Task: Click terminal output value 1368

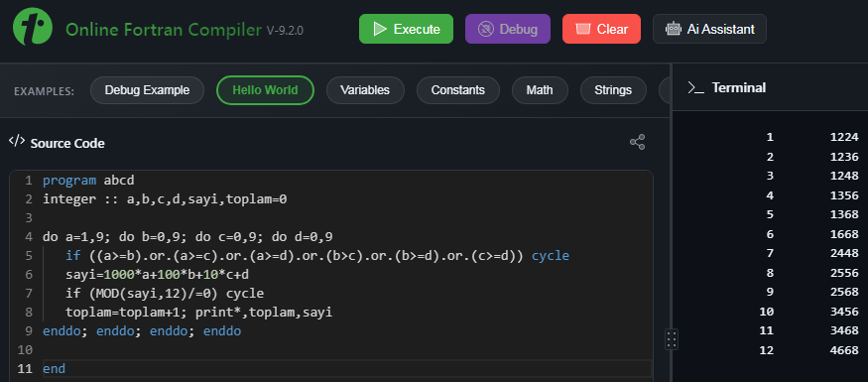Action: (x=844, y=214)
